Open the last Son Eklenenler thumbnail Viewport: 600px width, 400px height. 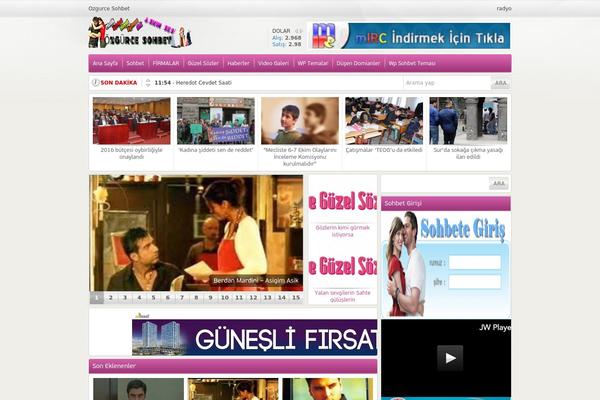(x=328, y=389)
